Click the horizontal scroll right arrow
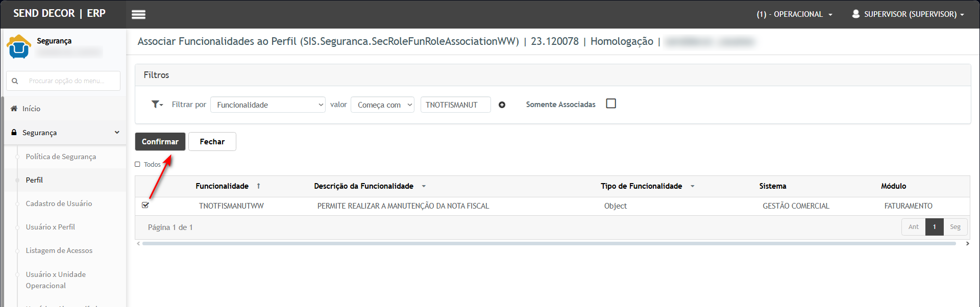 coord(967,244)
